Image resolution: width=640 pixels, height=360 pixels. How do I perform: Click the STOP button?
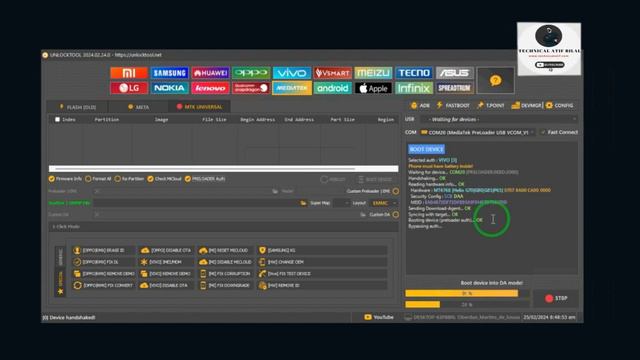(556, 298)
